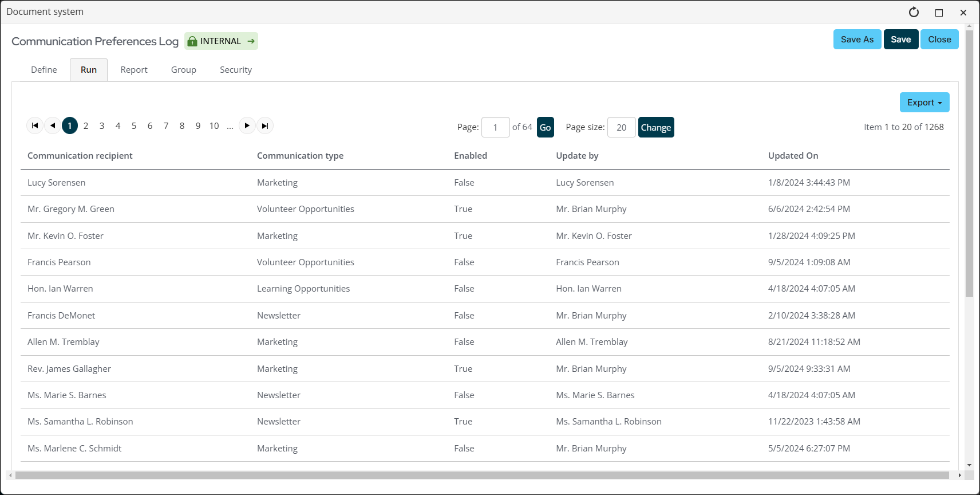Maximize the Document system window

click(x=939, y=12)
